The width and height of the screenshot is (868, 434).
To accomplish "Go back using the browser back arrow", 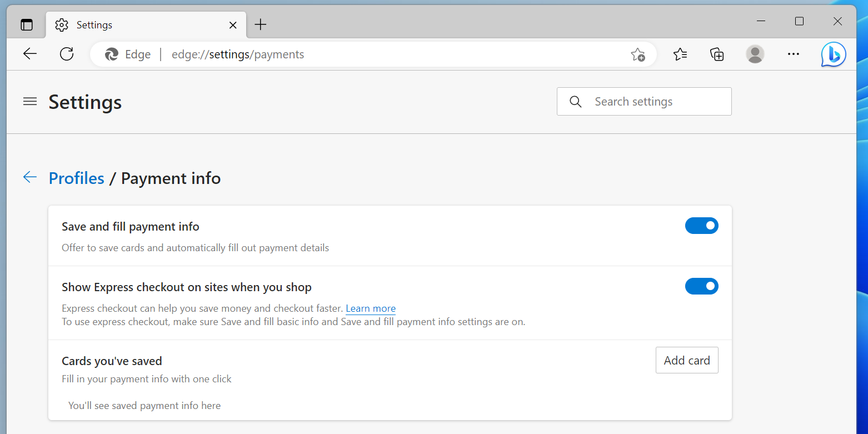I will pos(30,54).
